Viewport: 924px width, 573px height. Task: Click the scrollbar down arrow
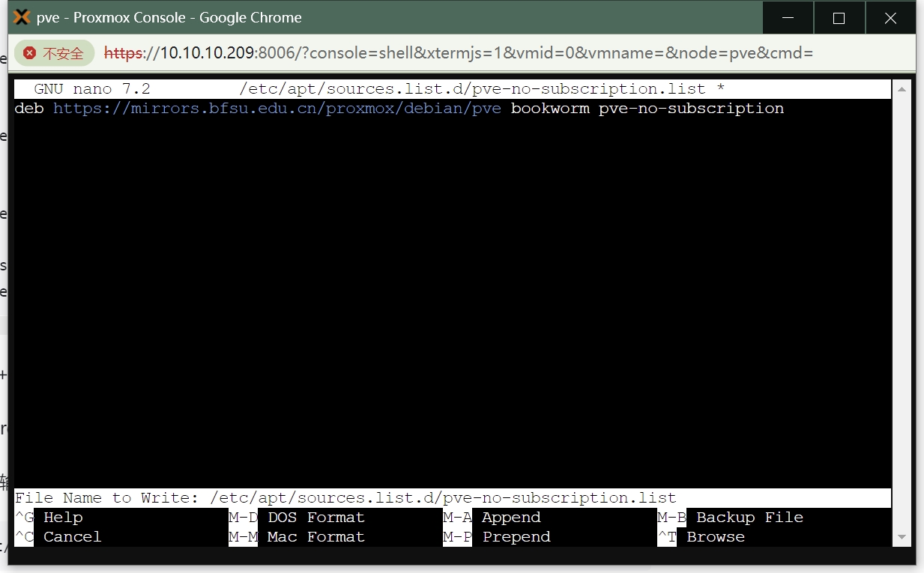click(x=902, y=537)
